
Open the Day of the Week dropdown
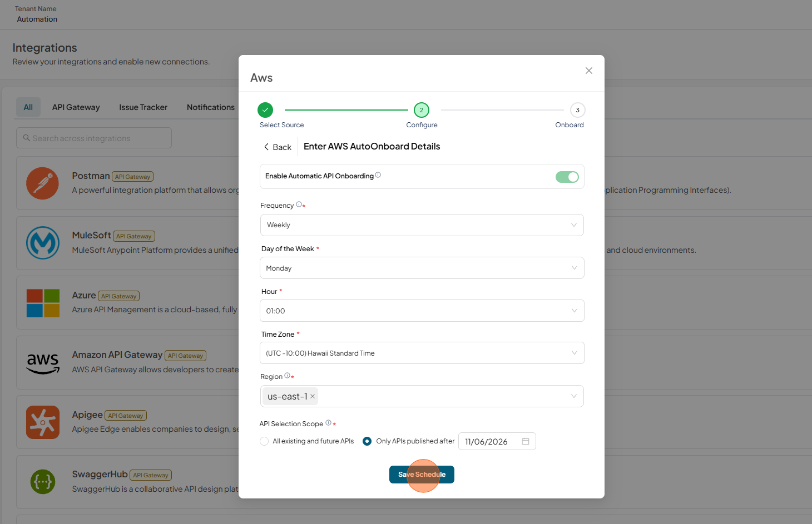(x=422, y=268)
